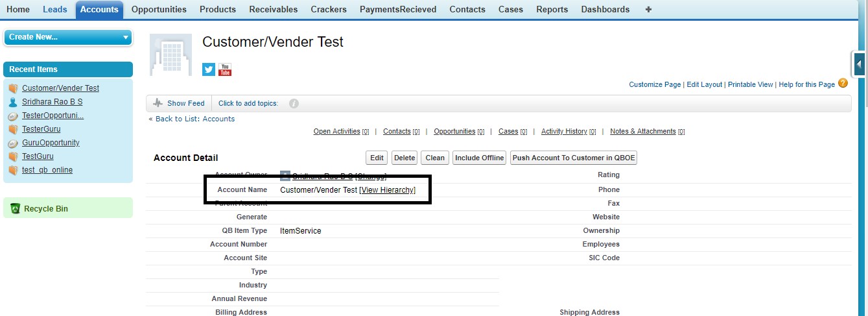Click the orange help question mark icon

coord(843,83)
